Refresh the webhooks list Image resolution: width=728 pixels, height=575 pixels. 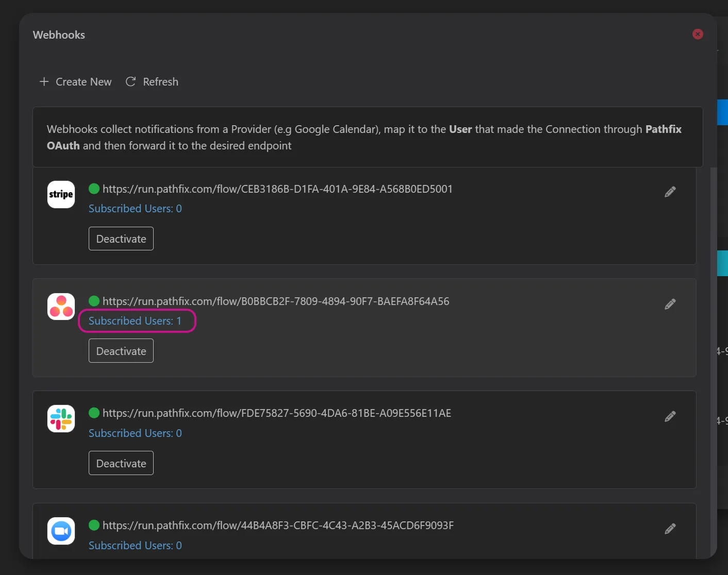[152, 82]
